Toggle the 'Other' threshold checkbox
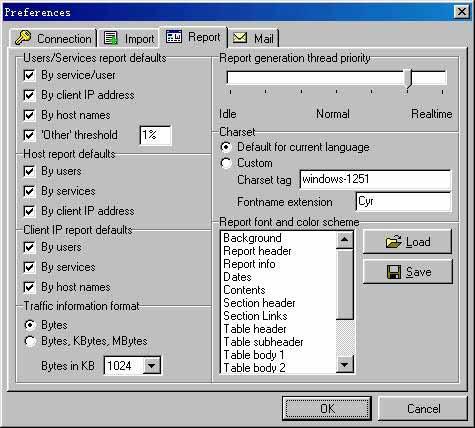The height and width of the screenshot is (428, 475). coord(29,135)
